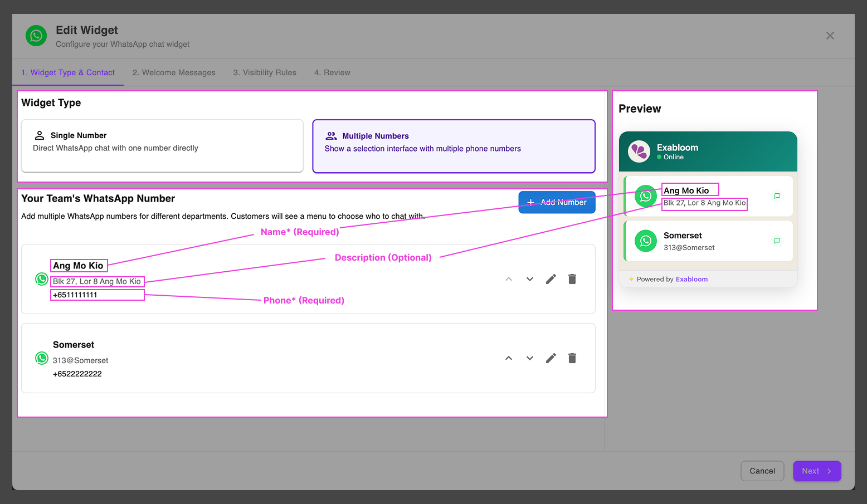Click the WhatsApp icon beside Somerset in list

tap(42, 358)
